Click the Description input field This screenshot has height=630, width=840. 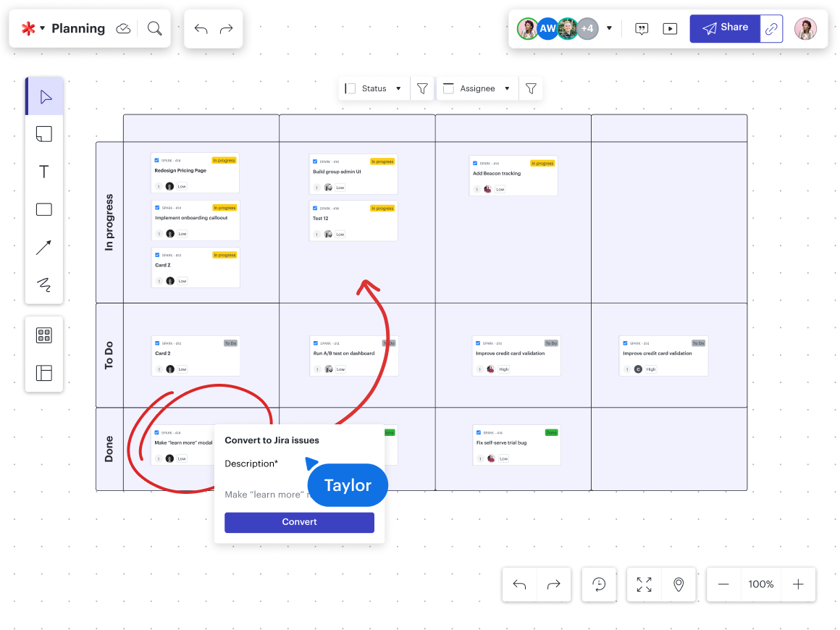[x=265, y=495]
